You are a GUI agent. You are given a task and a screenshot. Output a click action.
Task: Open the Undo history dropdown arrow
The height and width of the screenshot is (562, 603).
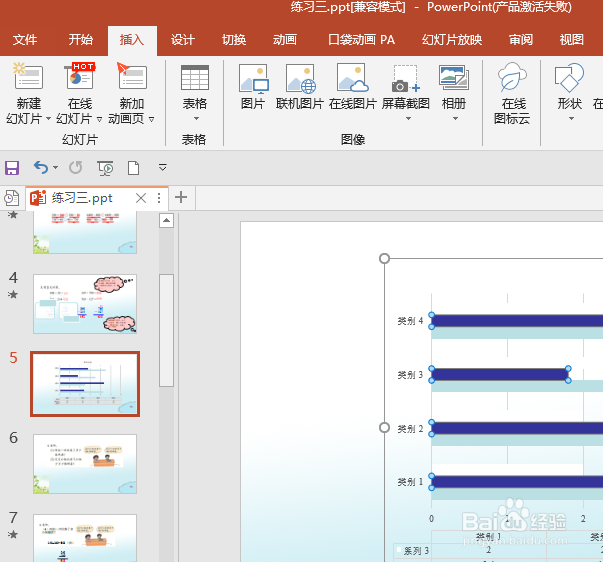pos(55,167)
